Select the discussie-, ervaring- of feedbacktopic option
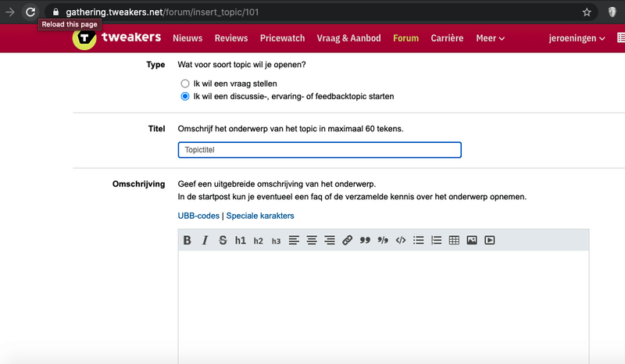625x364 pixels. click(x=185, y=97)
